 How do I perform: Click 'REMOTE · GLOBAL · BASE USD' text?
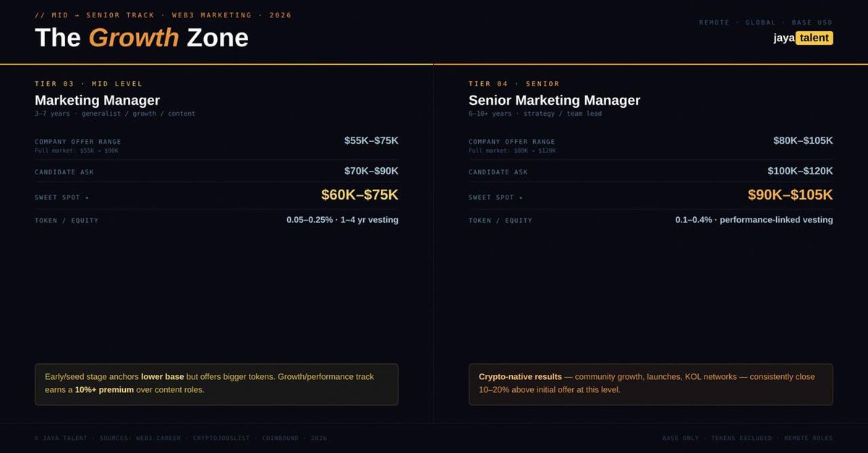tap(766, 22)
